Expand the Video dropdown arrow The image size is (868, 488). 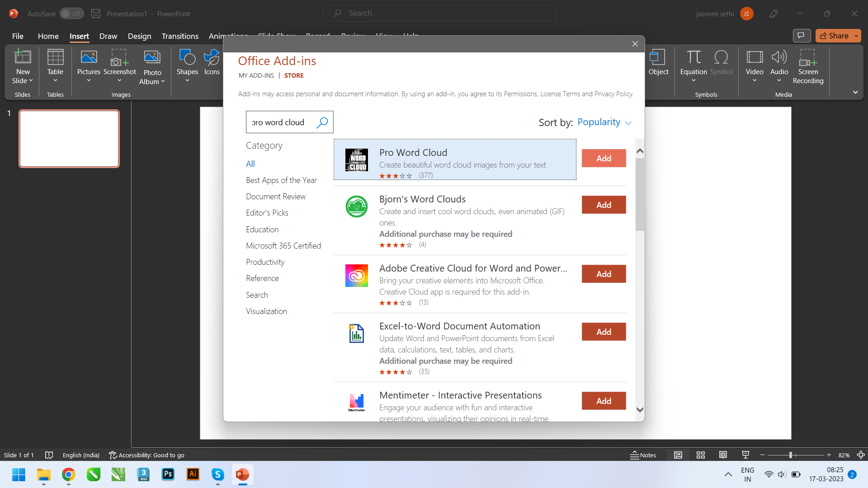pos(755,81)
